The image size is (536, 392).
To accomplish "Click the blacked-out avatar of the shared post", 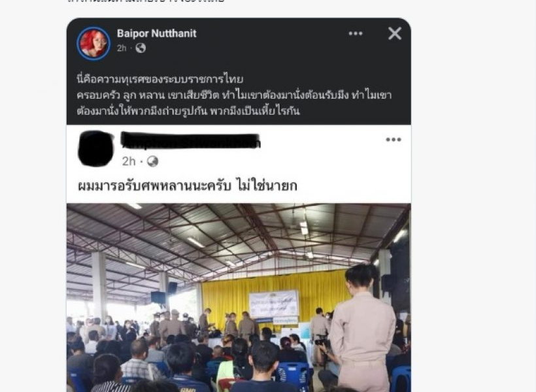I will 95,149.
